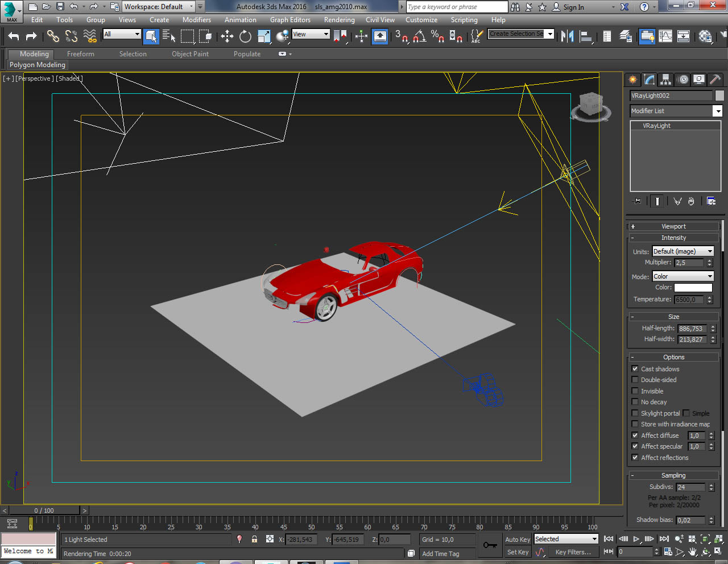
Task: Switch to the Create panel star icon
Action: click(x=632, y=80)
